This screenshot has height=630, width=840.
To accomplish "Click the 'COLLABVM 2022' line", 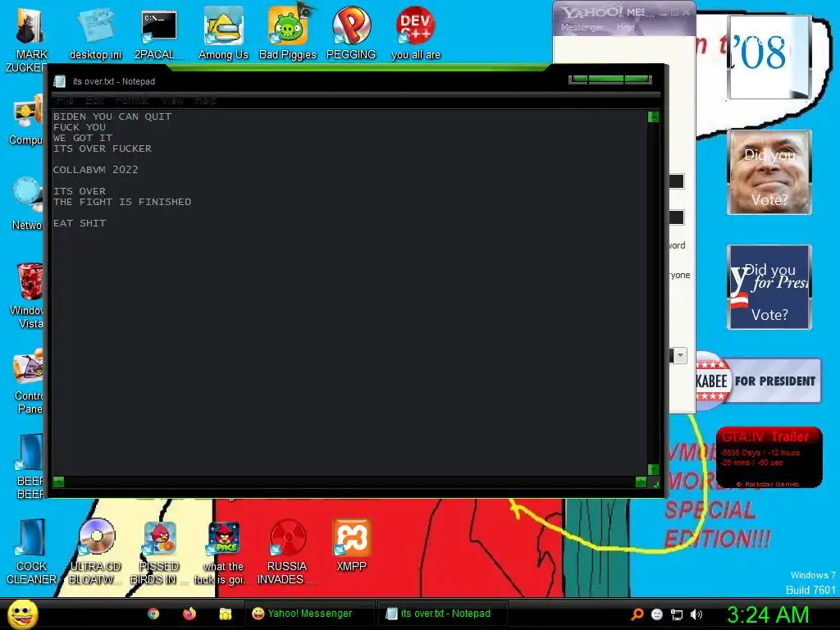I will coord(96,169).
